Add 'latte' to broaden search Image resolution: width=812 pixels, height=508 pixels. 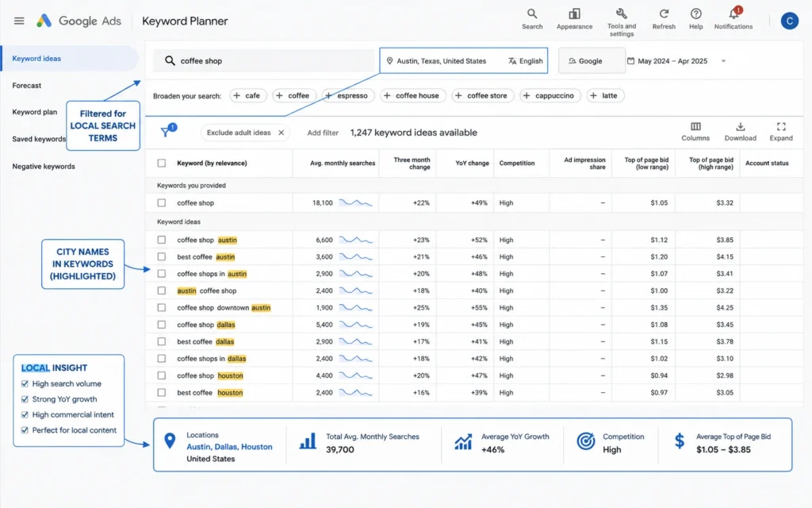[605, 95]
